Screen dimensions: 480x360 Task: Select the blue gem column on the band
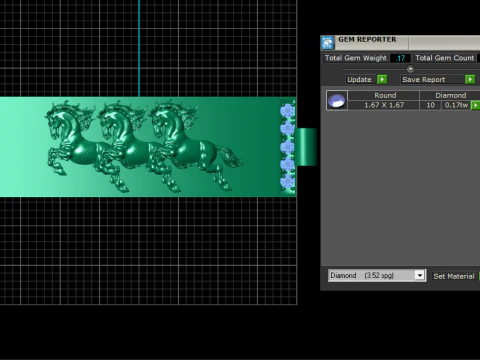(x=287, y=147)
